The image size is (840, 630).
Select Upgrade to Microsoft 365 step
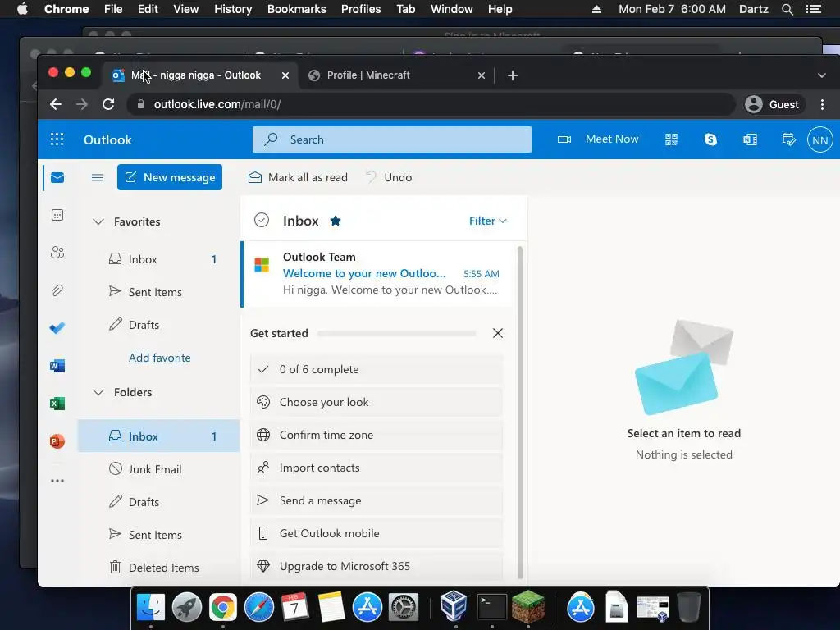point(377,566)
